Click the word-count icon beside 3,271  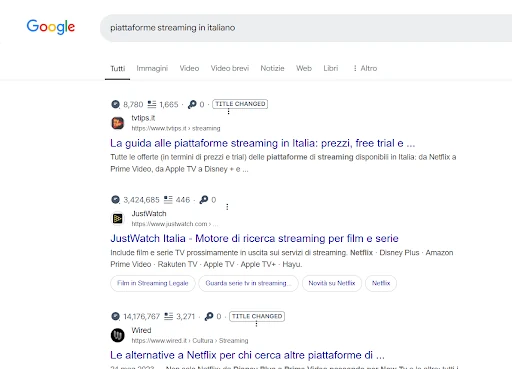point(169,316)
